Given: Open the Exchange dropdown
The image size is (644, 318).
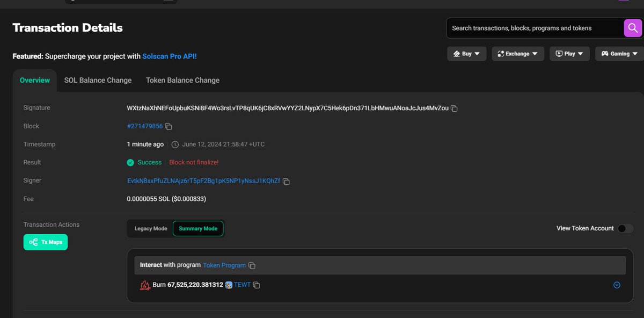Looking at the screenshot, I should [x=517, y=54].
